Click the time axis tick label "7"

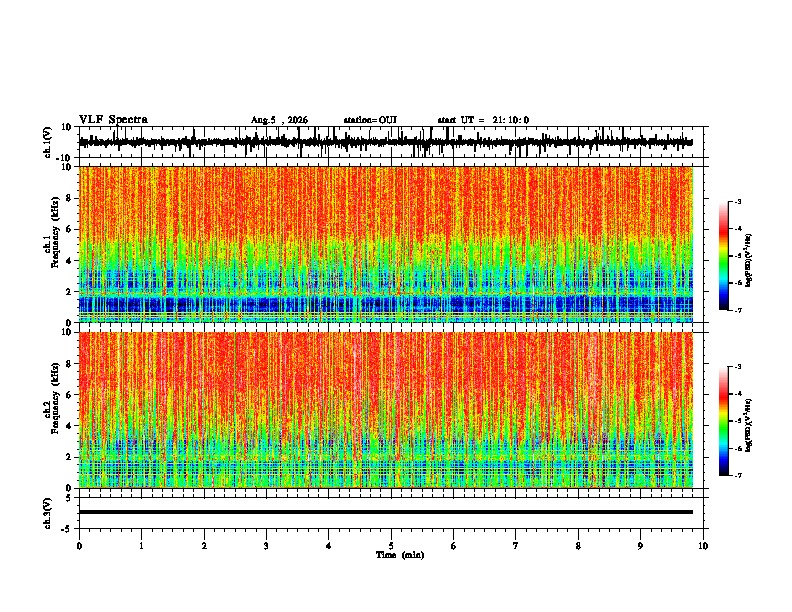(516, 546)
